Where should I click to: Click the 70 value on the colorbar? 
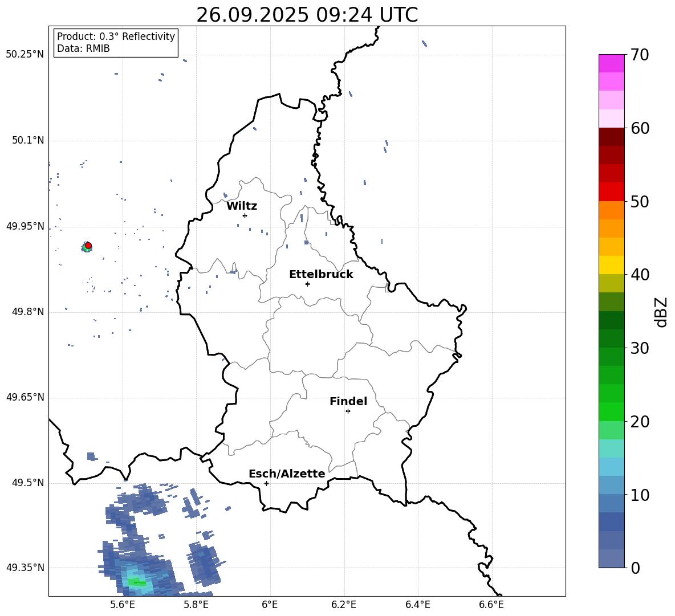pyautogui.click(x=639, y=55)
